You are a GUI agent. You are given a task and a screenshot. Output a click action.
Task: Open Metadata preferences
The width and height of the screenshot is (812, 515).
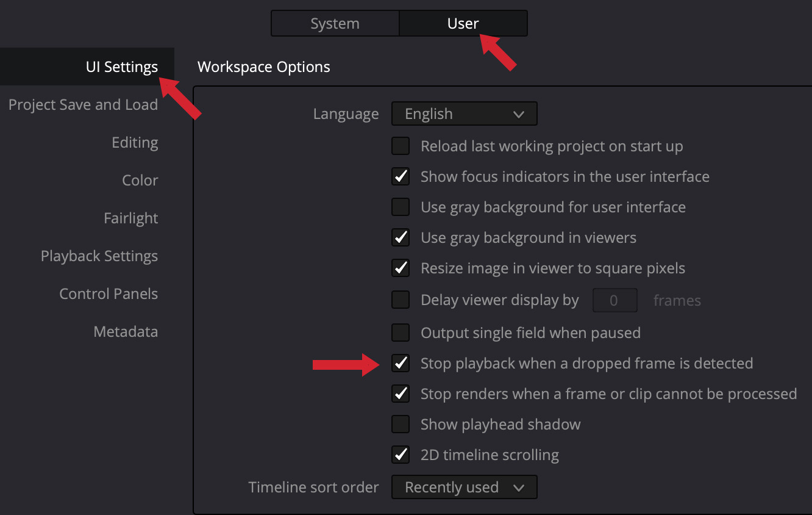[x=126, y=332]
